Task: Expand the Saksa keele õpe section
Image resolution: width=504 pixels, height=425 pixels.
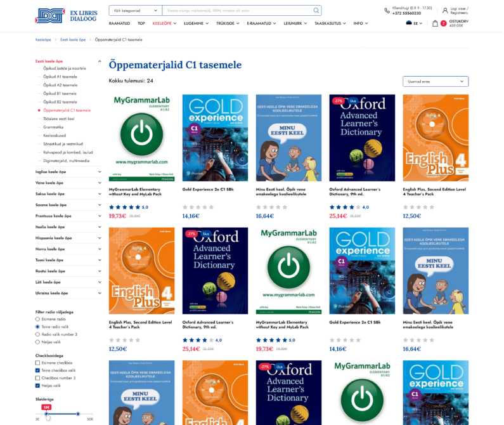Action: 100,194
